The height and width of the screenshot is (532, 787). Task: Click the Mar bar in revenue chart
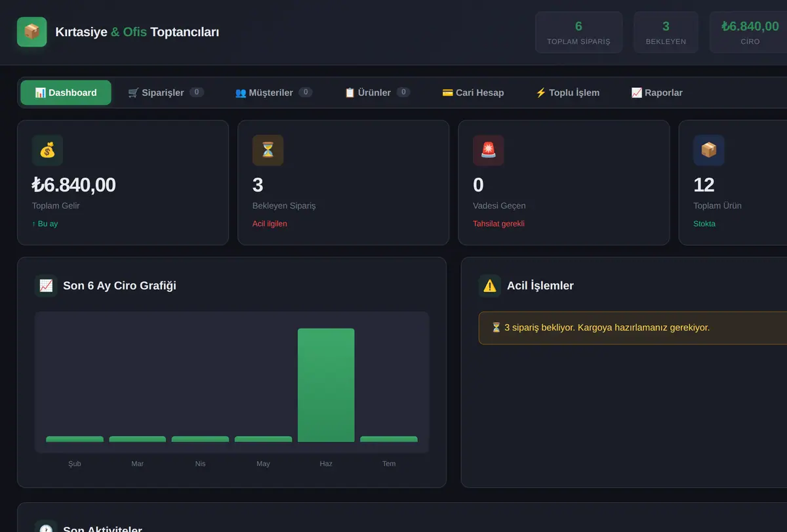(x=137, y=439)
